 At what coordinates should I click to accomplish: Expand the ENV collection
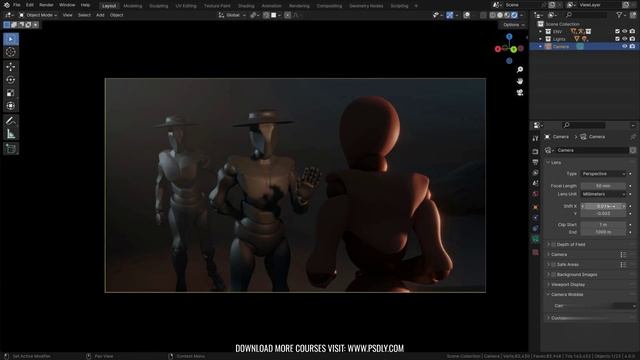pyautogui.click(x=540, y=31)
